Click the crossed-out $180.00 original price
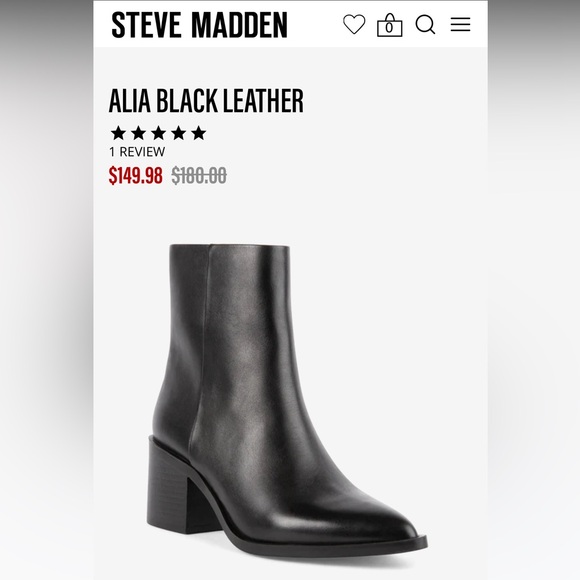 point(199,175)
